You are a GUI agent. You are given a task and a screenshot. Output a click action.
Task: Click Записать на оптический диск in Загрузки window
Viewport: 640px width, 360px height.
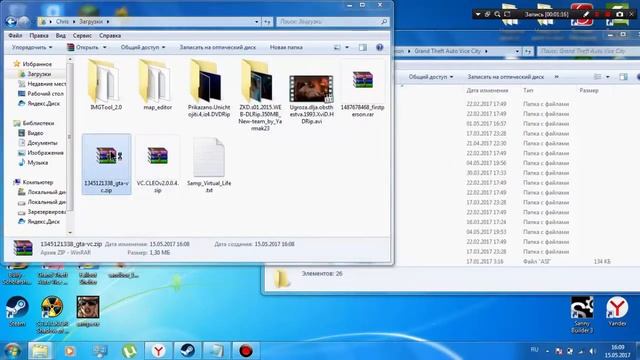click(218, 47)
